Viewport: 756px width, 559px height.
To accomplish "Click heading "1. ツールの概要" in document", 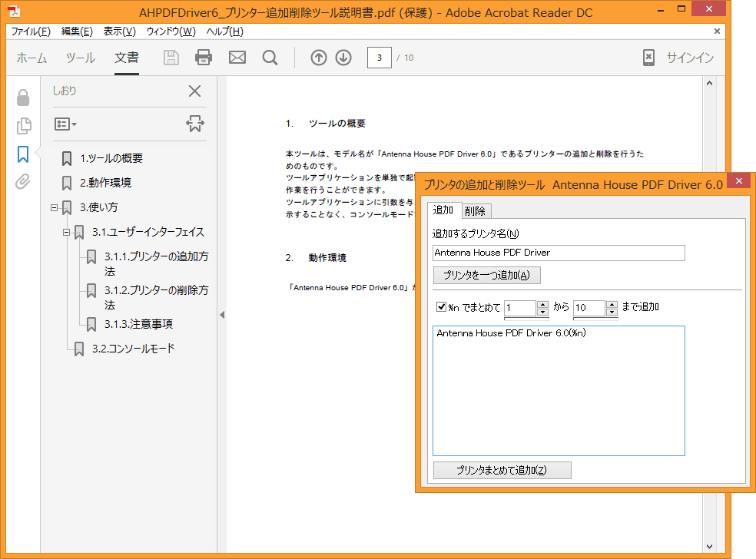I will [x=326, y=124].
